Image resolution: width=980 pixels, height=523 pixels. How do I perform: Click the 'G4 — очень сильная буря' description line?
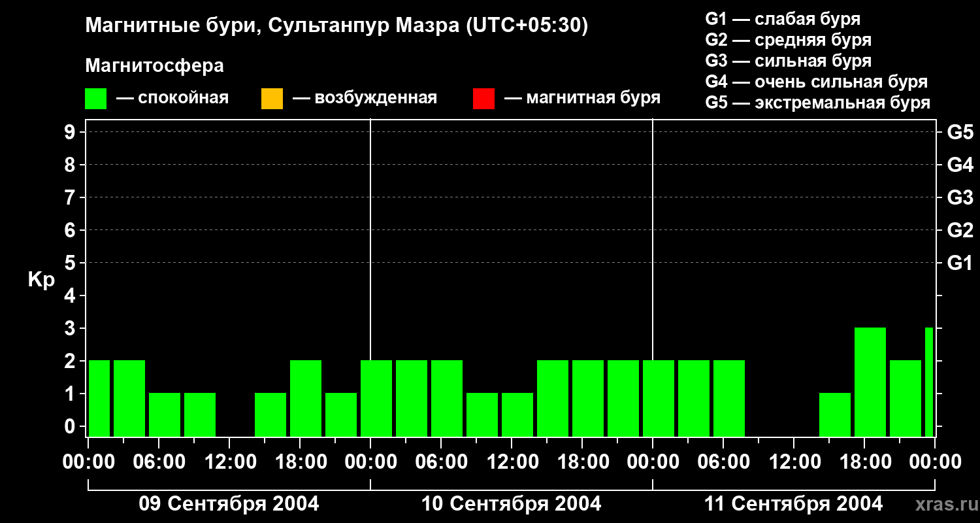coord(816,82)
